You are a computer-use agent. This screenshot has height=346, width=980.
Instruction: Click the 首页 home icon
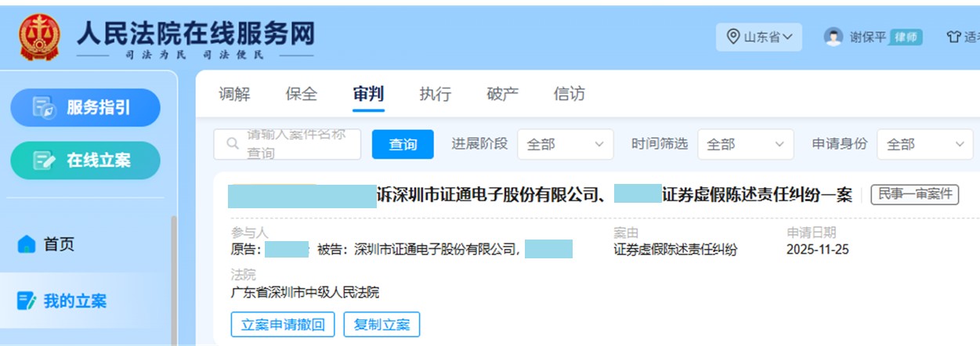pyautogui.click(x=27, y=244)
